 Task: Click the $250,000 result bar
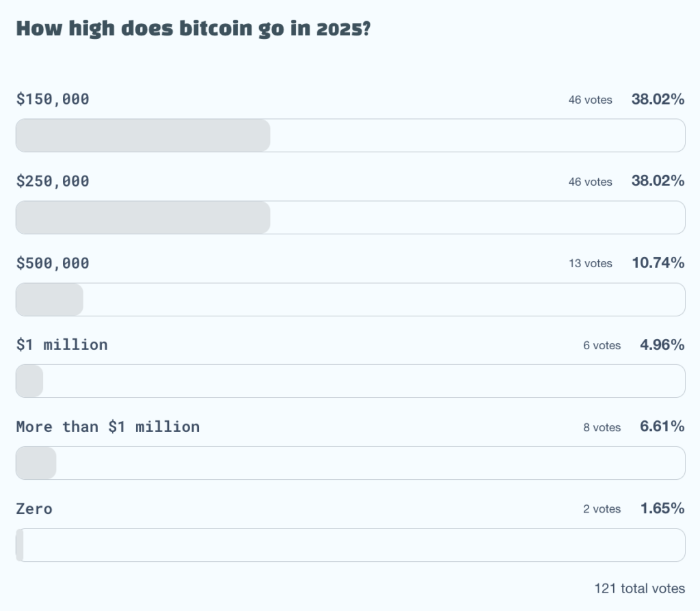[x=350, y=217]
